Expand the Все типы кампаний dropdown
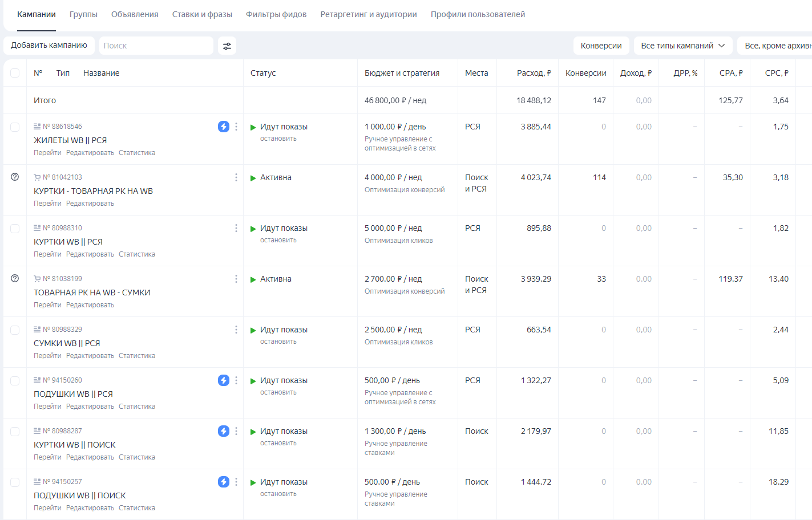Image resolution: width=812 pixels, height=520 pixels. tap(683, 46)
